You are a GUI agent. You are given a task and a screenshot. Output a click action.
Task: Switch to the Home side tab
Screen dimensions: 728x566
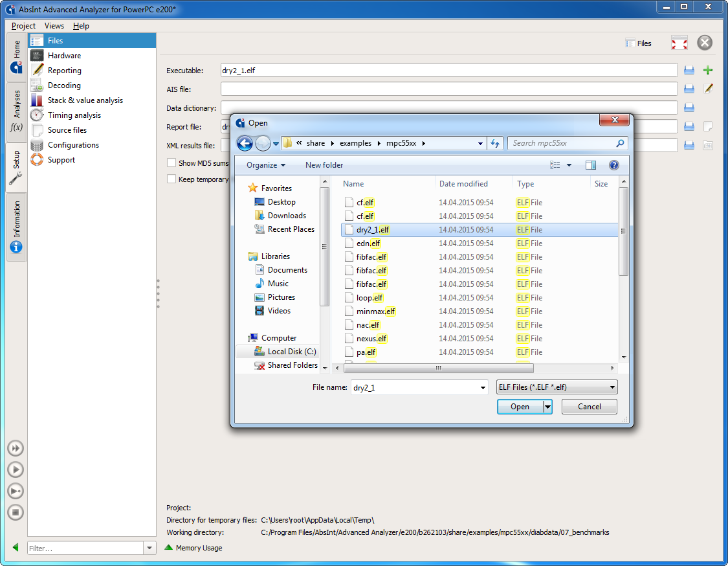tap(16, 57)
